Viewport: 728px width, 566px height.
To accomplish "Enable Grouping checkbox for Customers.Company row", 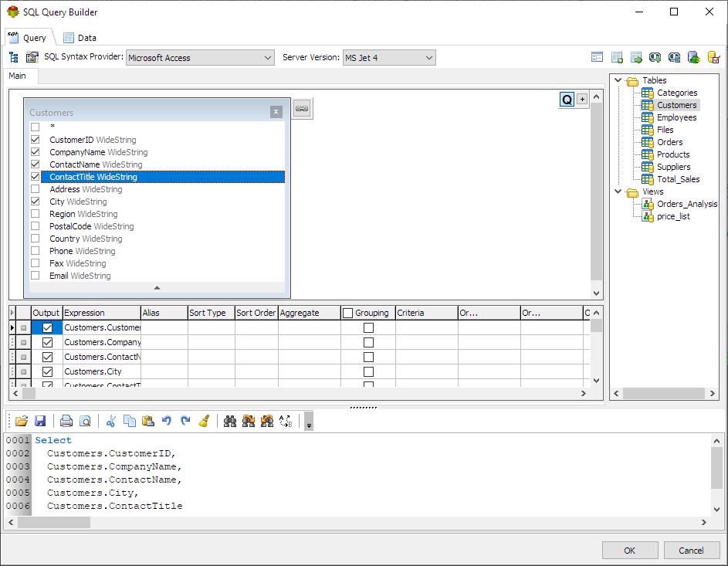I will [369, 342].
